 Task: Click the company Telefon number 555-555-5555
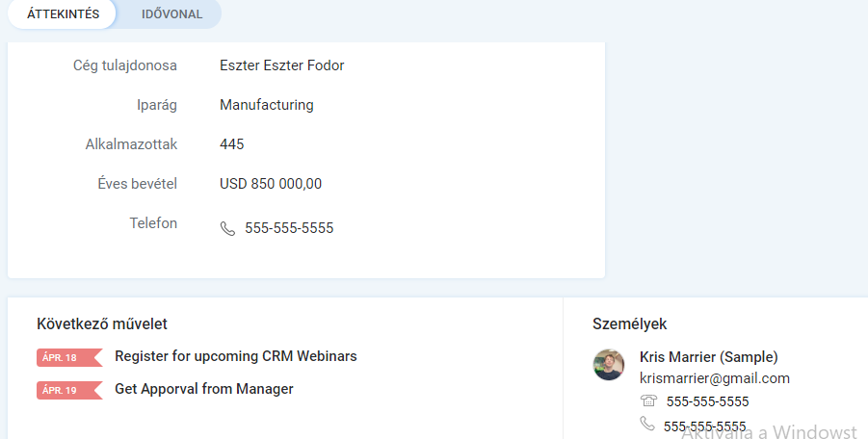289,228
